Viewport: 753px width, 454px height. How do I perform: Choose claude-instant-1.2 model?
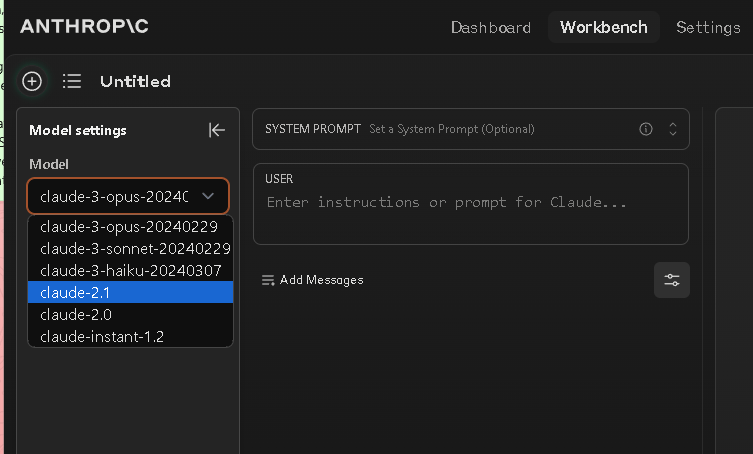pyautogui.click(x=130, y=336)
